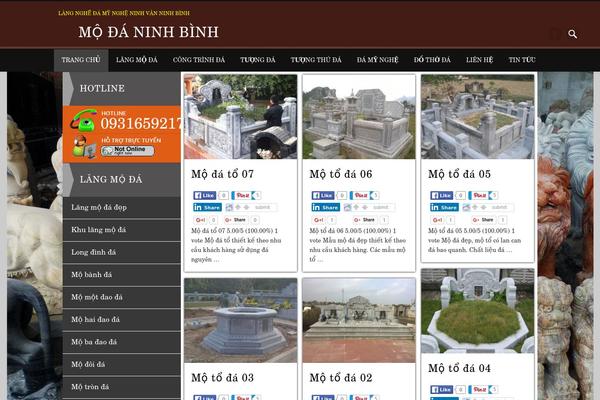Share Mộ tổ đá 05 on LinkedIn
The height and width of the screenshot is (400, 600).
tap(444, 207)
